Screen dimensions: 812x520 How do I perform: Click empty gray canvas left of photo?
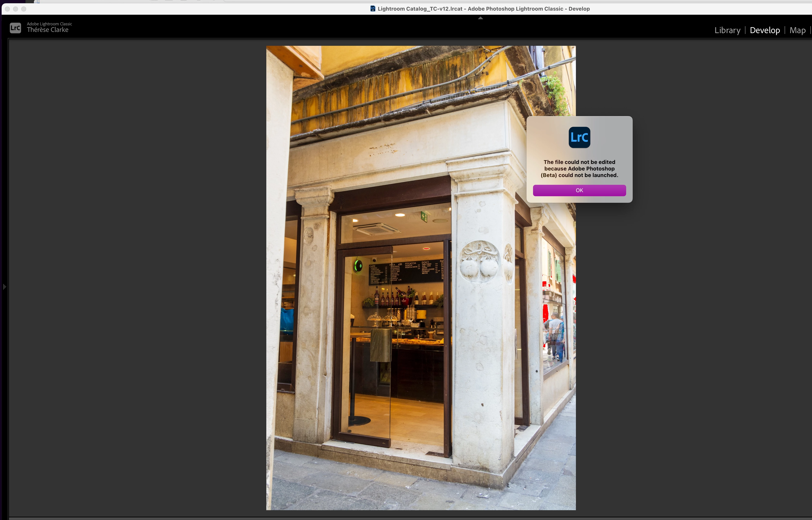[x=135, y=270]
